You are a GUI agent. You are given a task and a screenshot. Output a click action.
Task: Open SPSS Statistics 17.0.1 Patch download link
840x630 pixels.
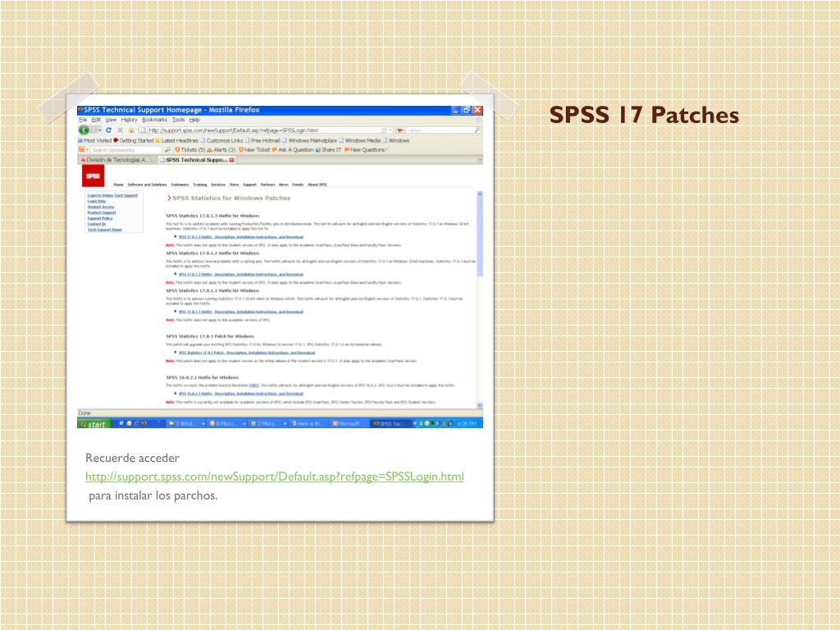[x=247, y=353]
